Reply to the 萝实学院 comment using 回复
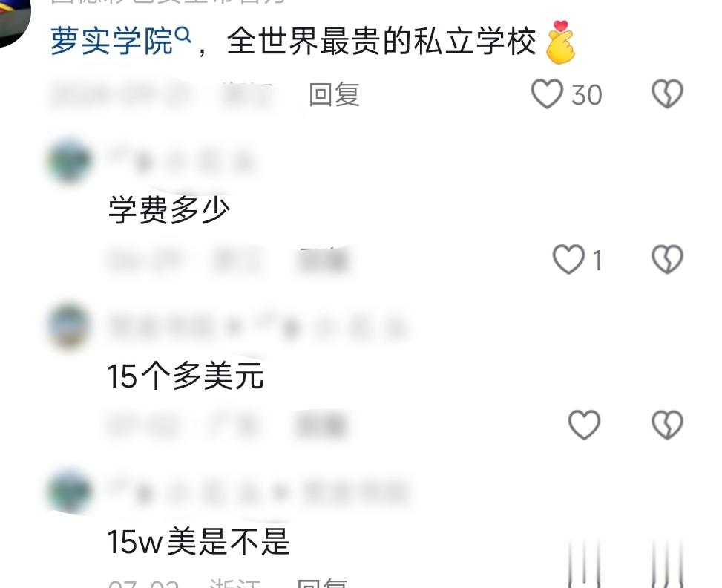 tap(334, 95)
